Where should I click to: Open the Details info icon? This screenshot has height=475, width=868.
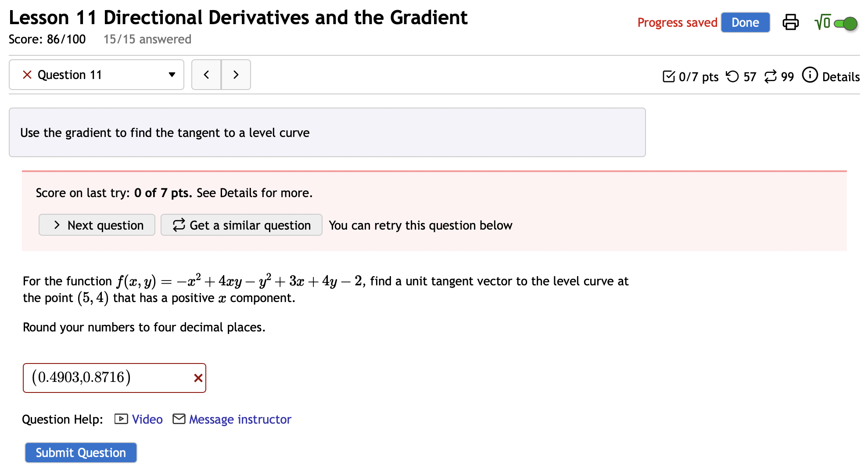coord(810,75)
